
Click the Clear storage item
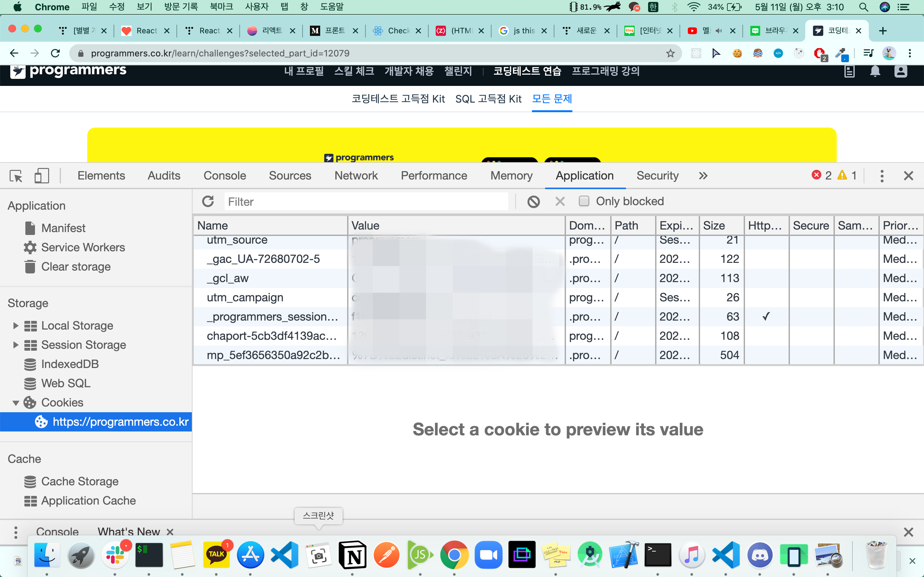tap(76, 267)
